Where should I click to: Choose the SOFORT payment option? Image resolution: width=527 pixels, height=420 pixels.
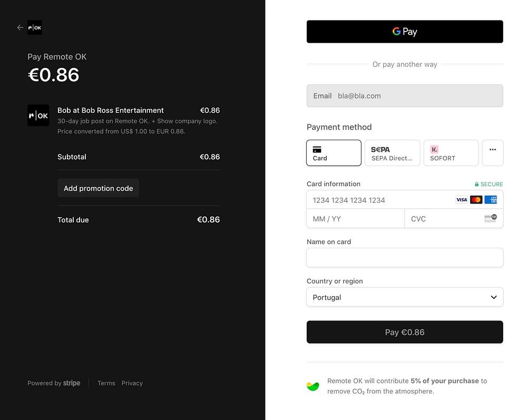click(451, 153)
